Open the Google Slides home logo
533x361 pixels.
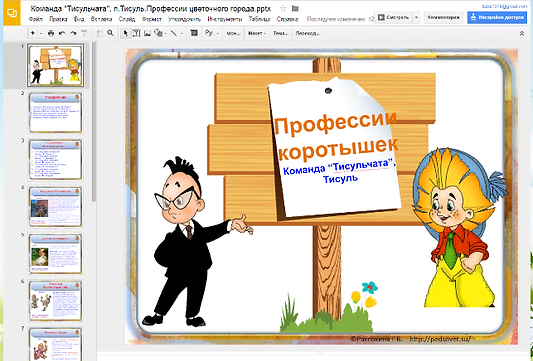click(12, 13)
